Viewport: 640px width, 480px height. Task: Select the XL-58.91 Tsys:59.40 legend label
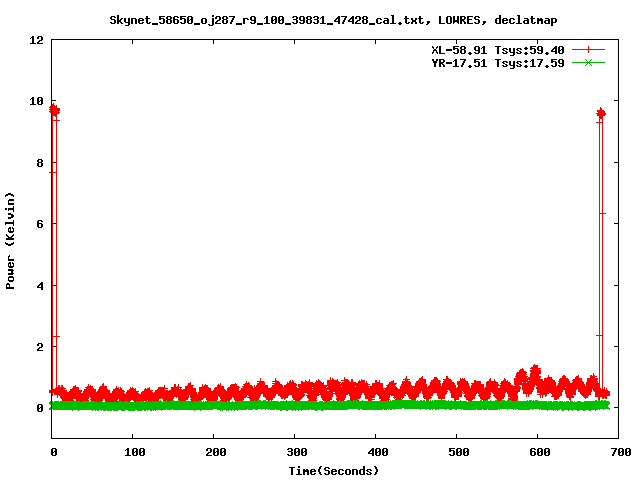click(x=498, y=50)
